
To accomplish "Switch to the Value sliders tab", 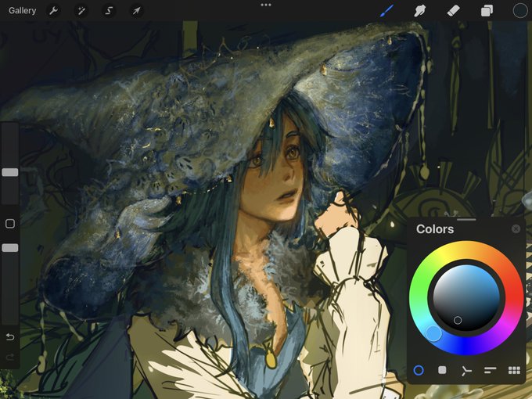I will click(491, 370).
